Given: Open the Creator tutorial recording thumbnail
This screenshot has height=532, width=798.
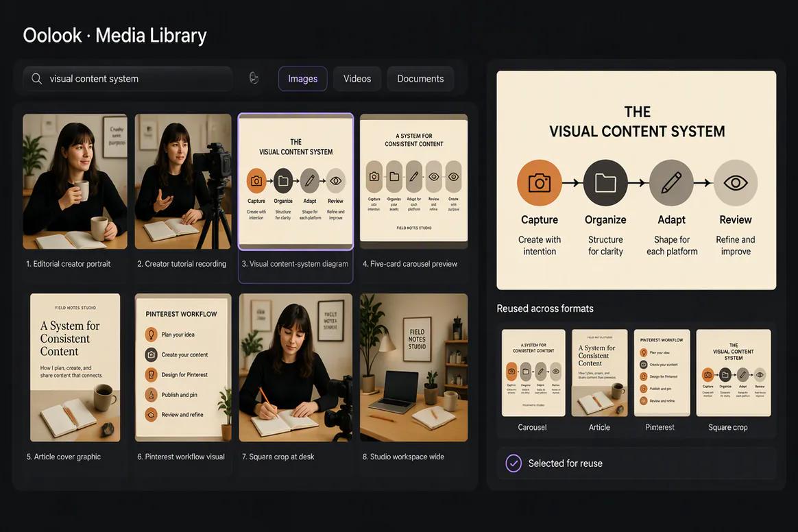Looking at the screenshot, I should click(x=183, y=182).
